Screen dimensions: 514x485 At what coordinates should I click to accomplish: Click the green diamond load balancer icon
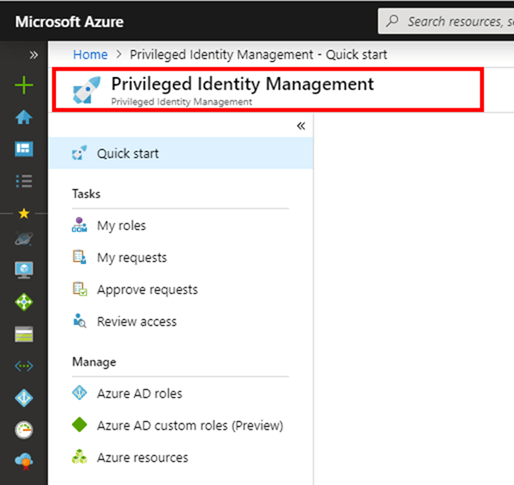[x=24, y=302]
